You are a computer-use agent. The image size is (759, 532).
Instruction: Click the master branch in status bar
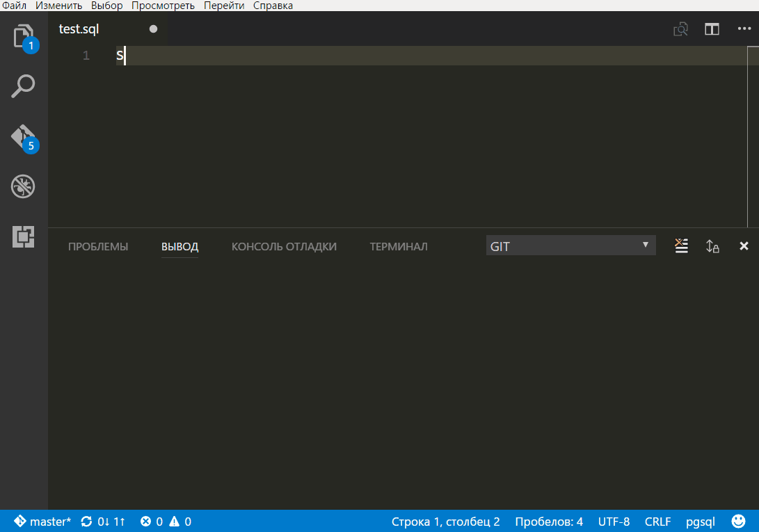(43, 522)
